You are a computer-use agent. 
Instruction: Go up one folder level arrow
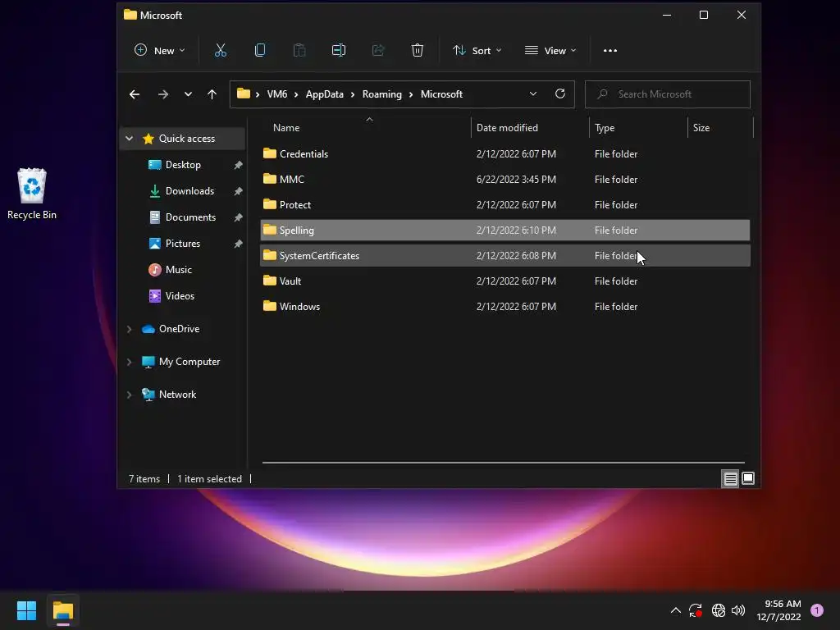coord(212,94)
